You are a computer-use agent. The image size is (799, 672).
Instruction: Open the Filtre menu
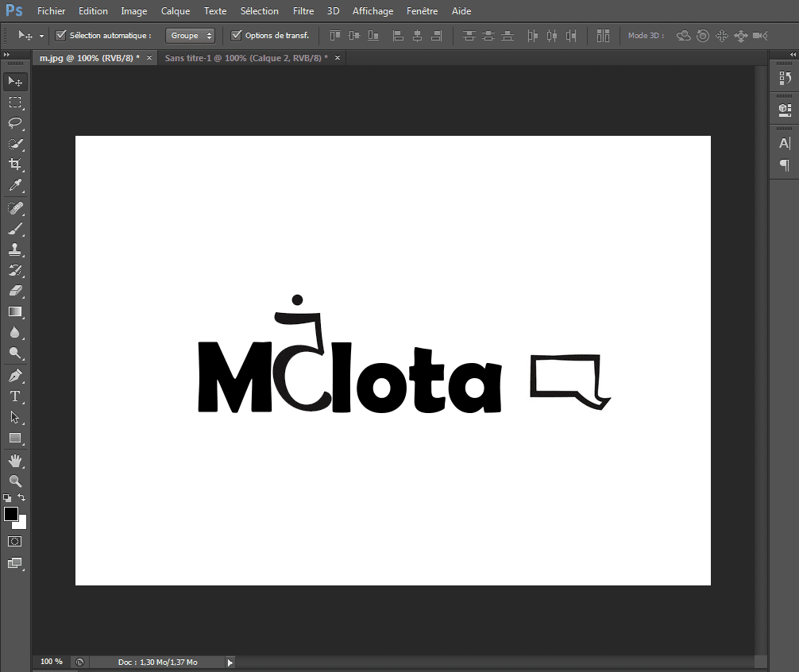click(x=303, y=11)
